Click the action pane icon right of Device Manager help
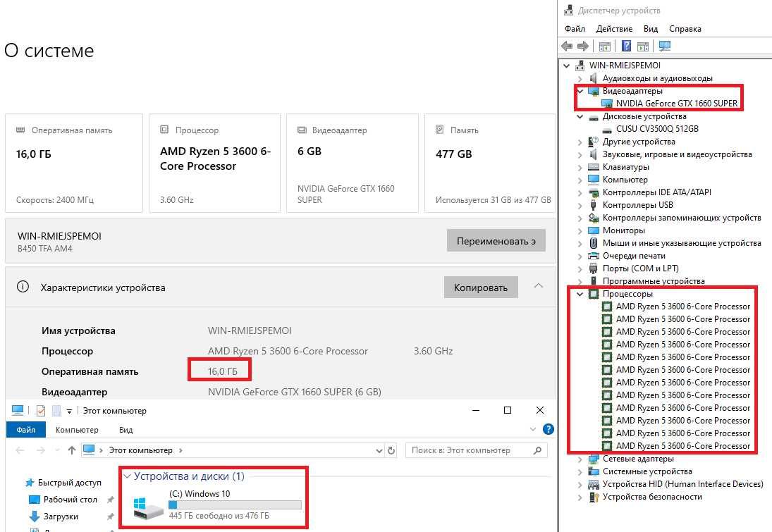Image resolution: width=772 pixels, height=532 pixels. tap(642, 47)
